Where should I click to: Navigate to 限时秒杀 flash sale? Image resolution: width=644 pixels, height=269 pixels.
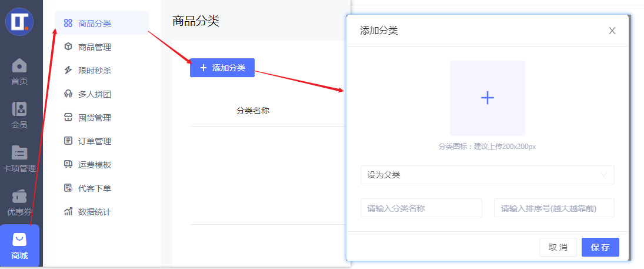[x=94, y=71]
